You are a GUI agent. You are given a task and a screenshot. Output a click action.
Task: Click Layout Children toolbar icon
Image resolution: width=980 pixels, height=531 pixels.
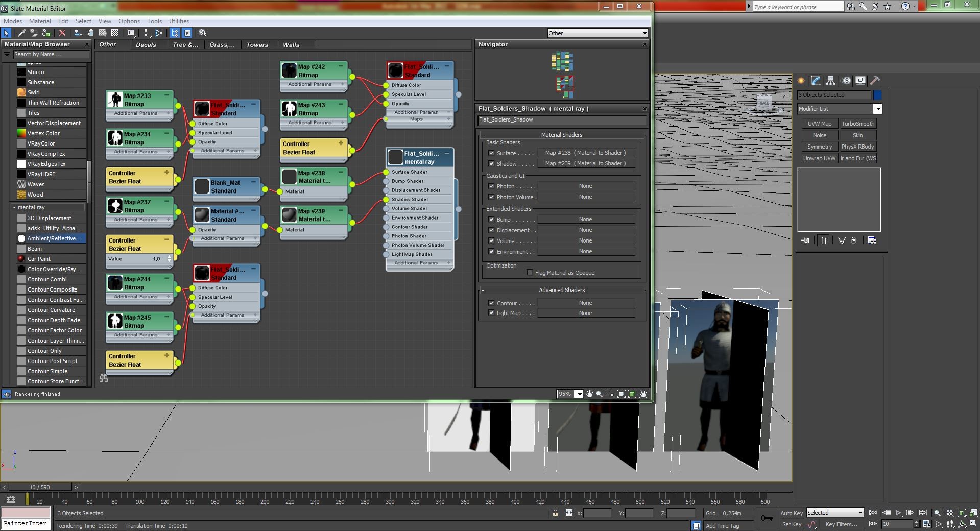point(158,33)
